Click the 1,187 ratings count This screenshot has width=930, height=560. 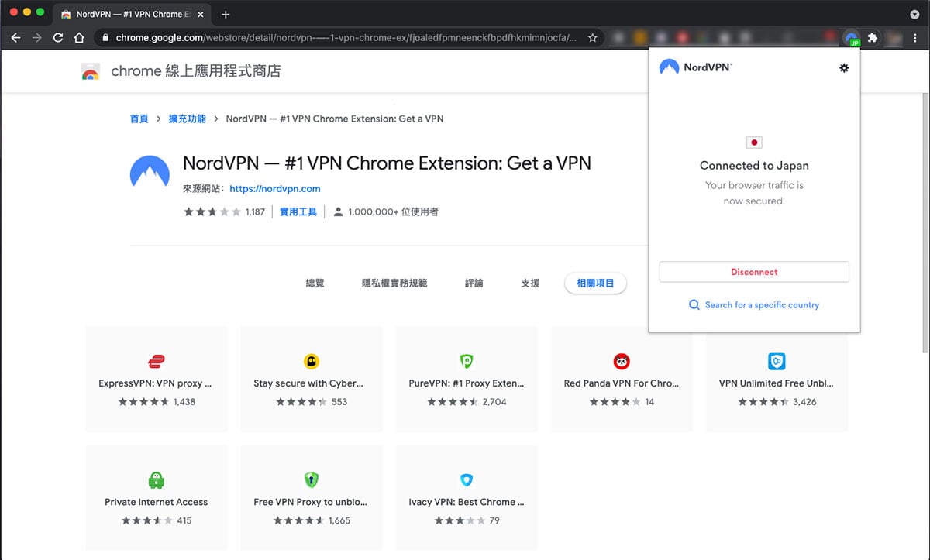click(x=255, y=211)
